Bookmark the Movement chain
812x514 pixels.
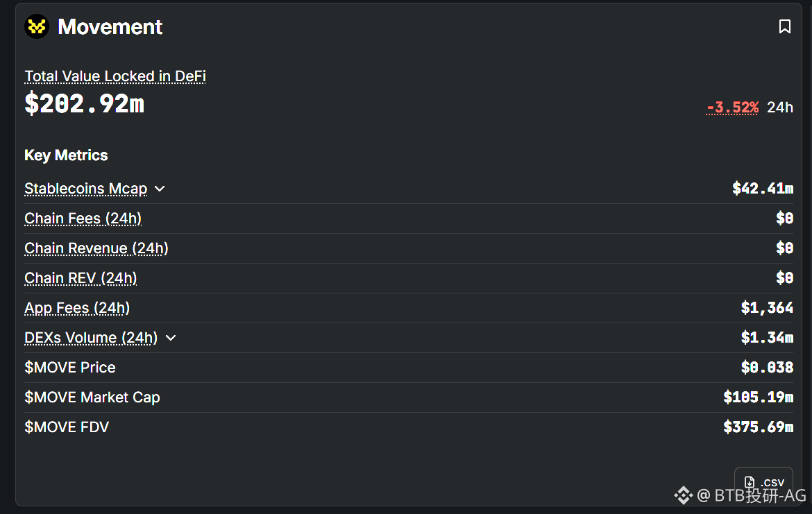click(x=785, y=27)
